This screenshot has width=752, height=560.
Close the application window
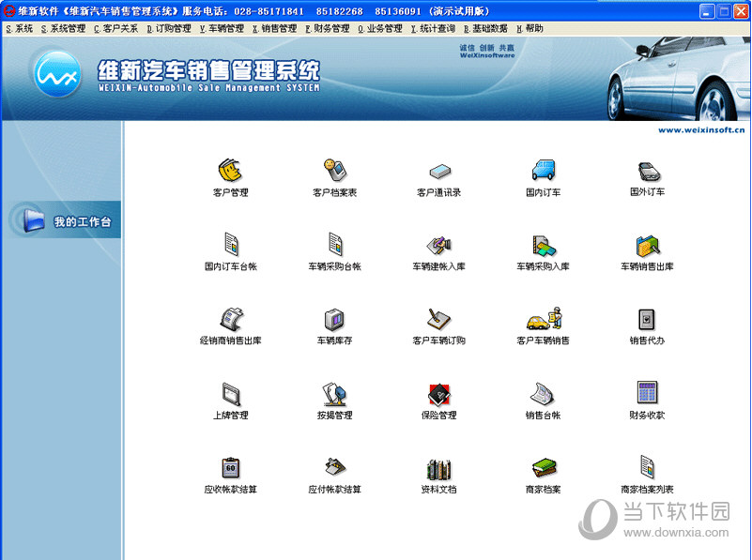(x=742, y=11)
